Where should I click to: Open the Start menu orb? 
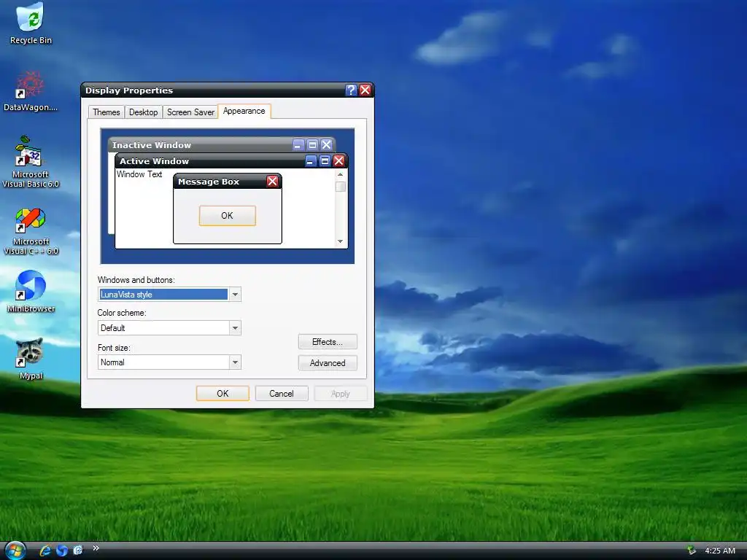[15, 551]
